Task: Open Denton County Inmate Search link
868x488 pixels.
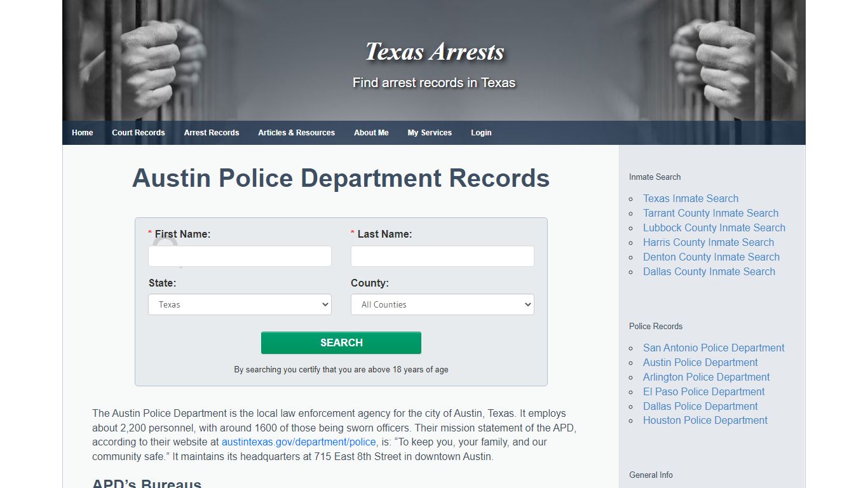Action: click(711, 257)
